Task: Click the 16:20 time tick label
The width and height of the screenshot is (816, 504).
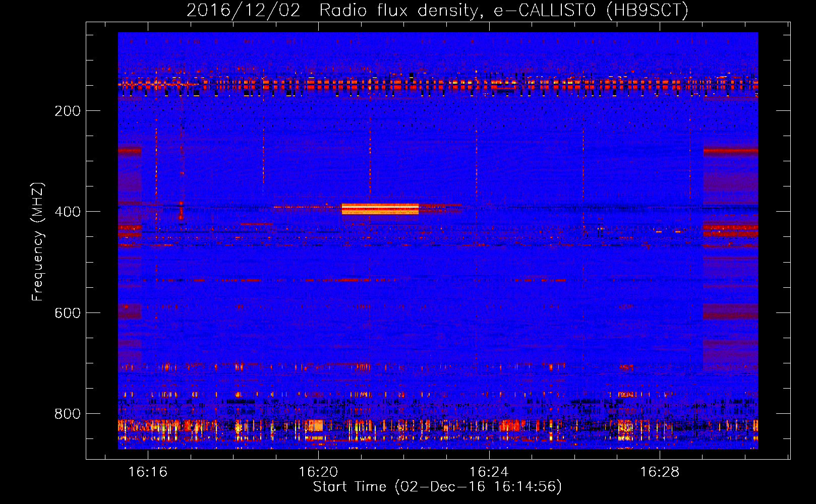Action: coord(318,472)
